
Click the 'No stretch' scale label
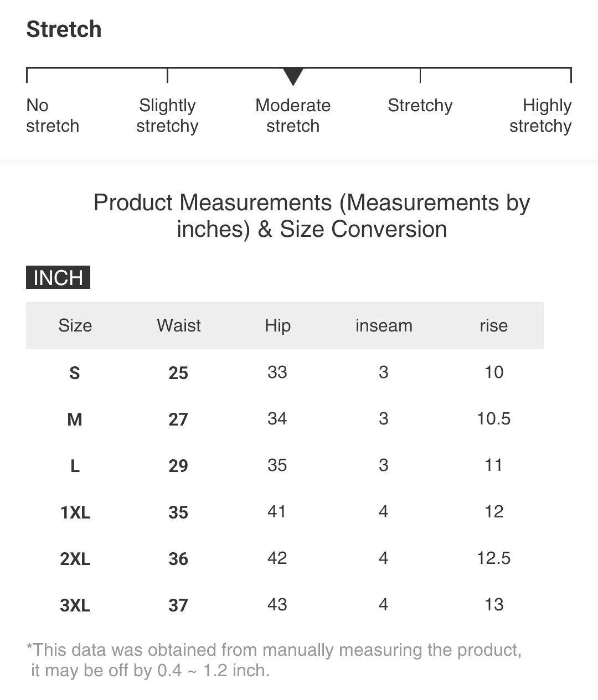pyautogui.click(x=52, y=116)
